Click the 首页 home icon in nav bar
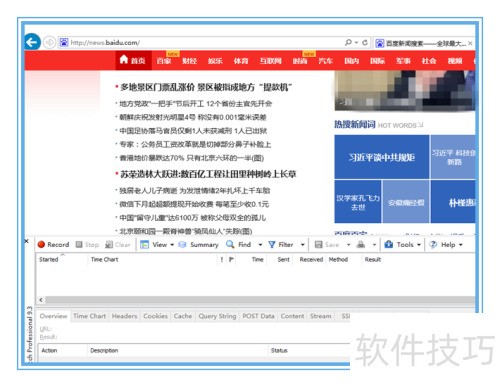Image resolution: width=500 pixels, height=387 pixels. 124,60
